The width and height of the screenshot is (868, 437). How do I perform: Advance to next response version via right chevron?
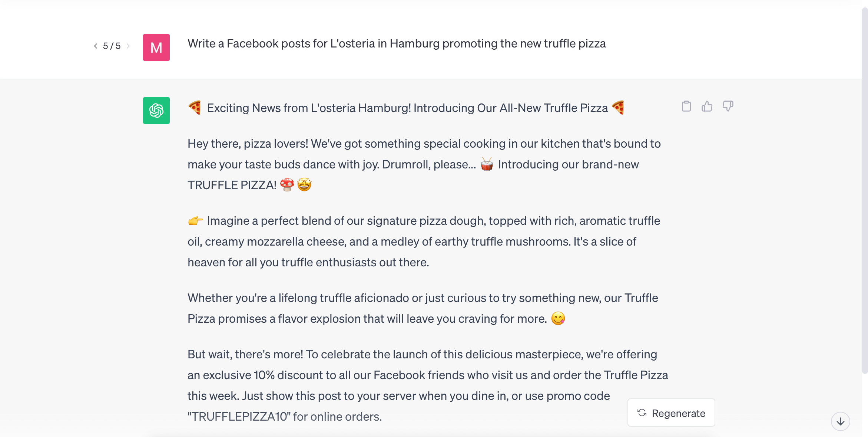[x=129, y=46]
